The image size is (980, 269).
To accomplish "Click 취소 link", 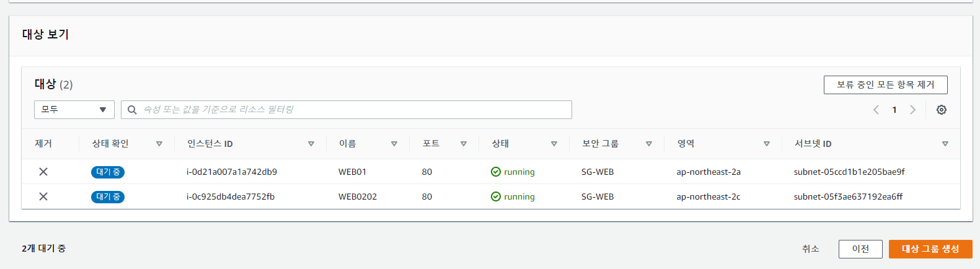I will coord(811,249).
